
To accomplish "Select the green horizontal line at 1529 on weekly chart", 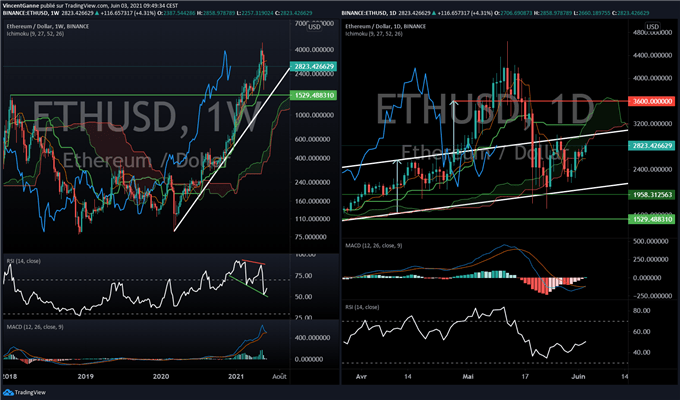I will coord(150,95).
